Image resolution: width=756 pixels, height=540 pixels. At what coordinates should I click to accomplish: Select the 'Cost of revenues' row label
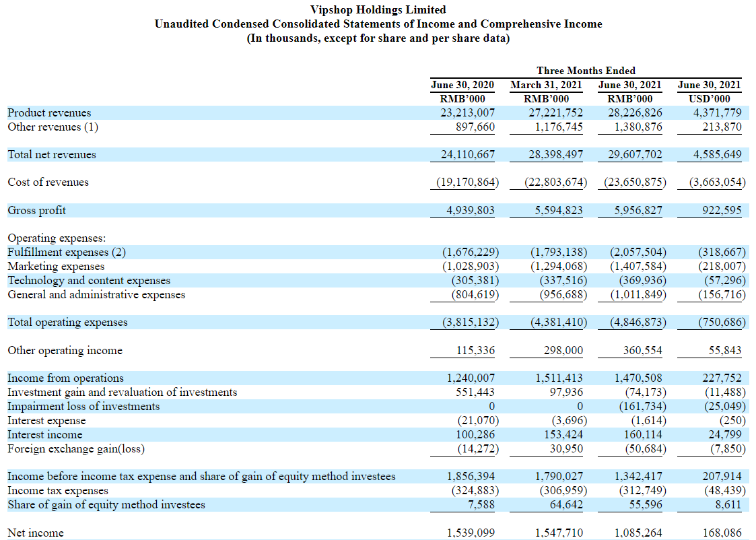[x=48, y=182]
